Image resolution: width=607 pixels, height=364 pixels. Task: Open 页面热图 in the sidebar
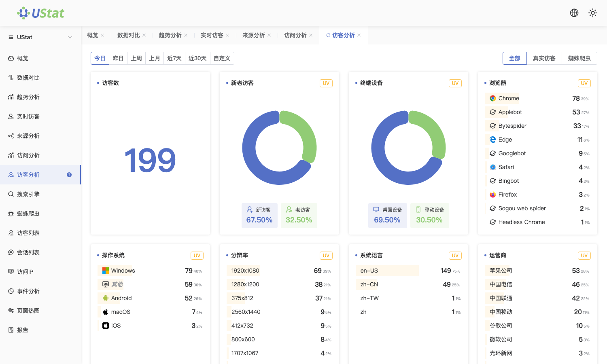point(40,311)
